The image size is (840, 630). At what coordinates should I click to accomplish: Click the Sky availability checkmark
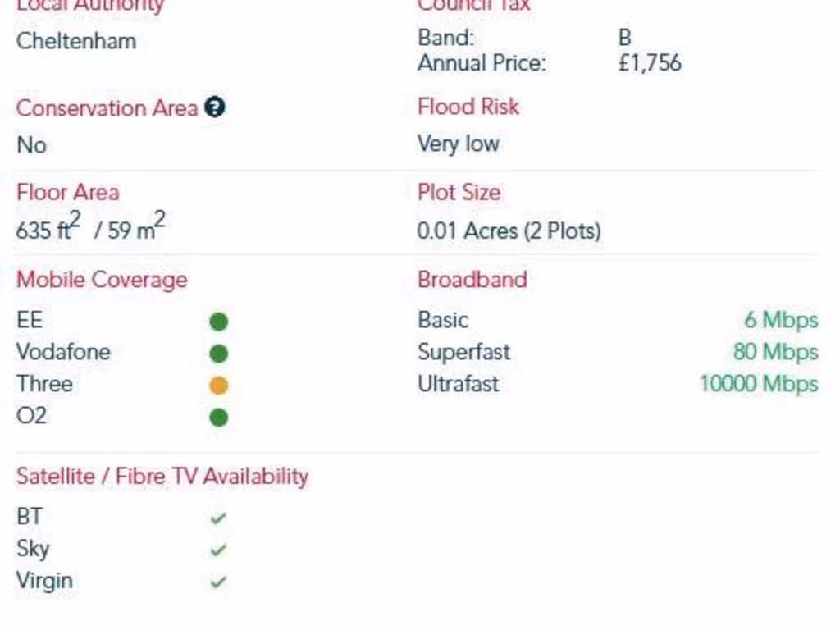218,550
